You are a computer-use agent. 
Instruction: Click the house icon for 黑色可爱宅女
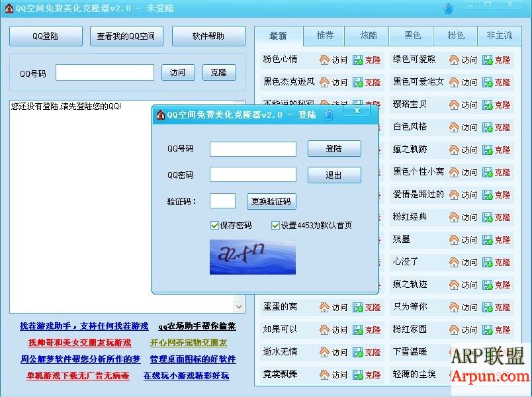(454, 83)
